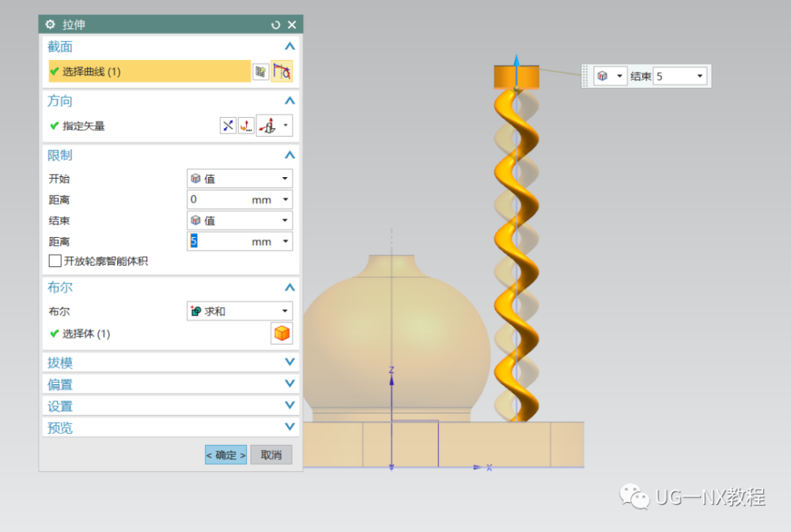
Task: Expand the 拔模 section
Action: 171,362
